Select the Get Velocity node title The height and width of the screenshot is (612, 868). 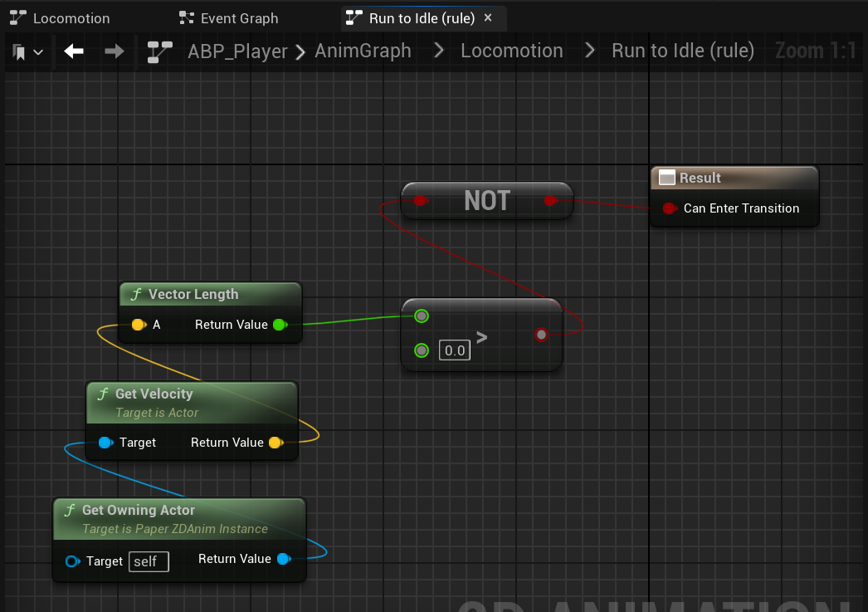click(x=154, y=394)
